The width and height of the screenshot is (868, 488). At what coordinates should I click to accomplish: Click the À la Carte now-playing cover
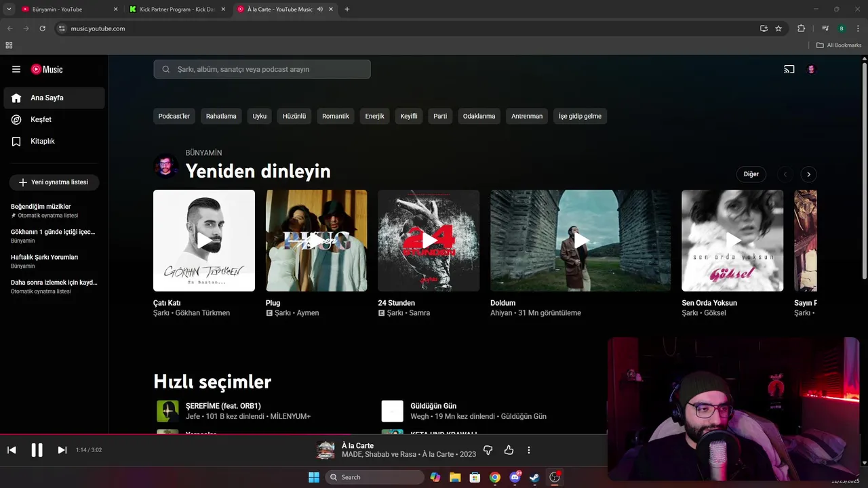325,450
